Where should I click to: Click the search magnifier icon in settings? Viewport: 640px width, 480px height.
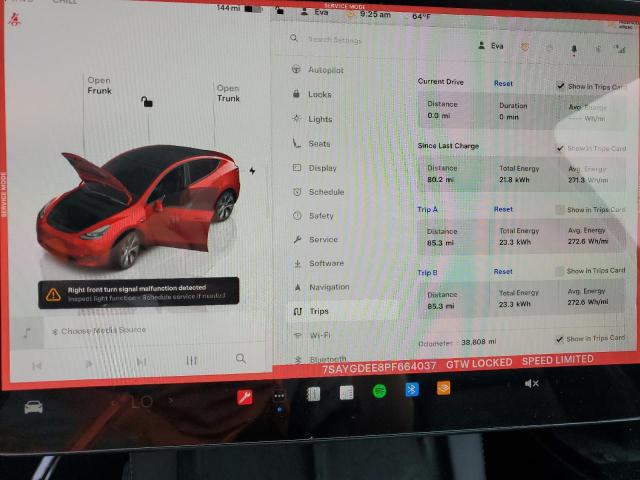point(294,38)
